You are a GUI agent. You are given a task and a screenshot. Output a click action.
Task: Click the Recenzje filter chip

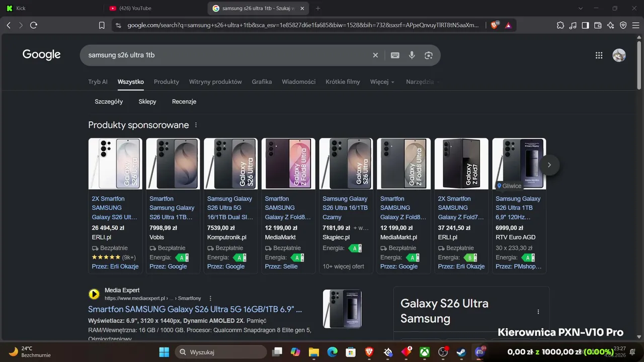click(x=184, y=102)
